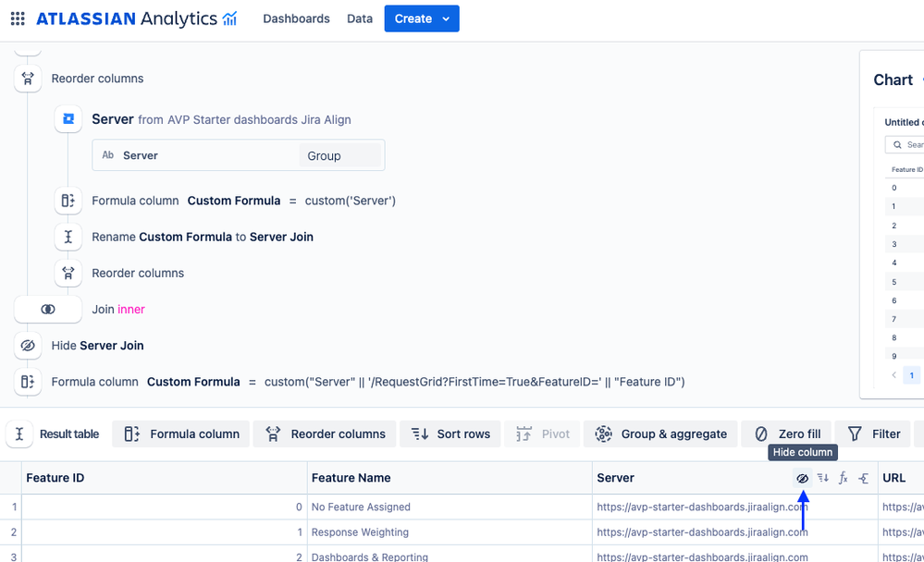
Task: Open the Dashboards menu
Action: coord(296,18)
